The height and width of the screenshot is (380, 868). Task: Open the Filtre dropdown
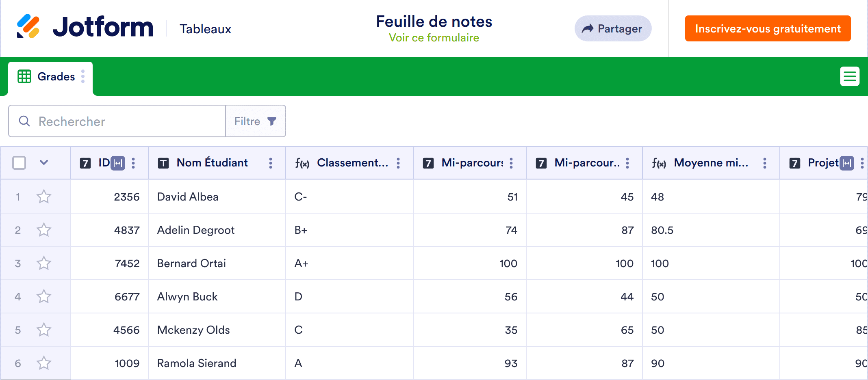click(256, 121)
